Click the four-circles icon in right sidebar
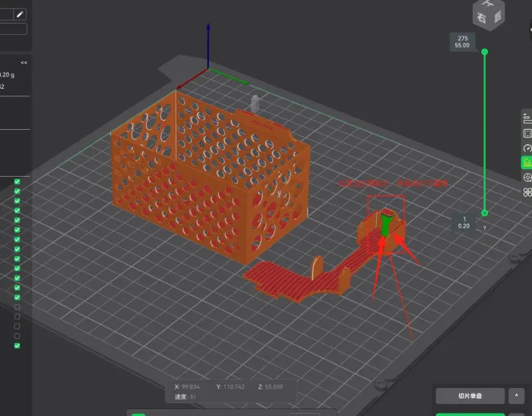This screenshot has height=416, width=532. (527, 191)
